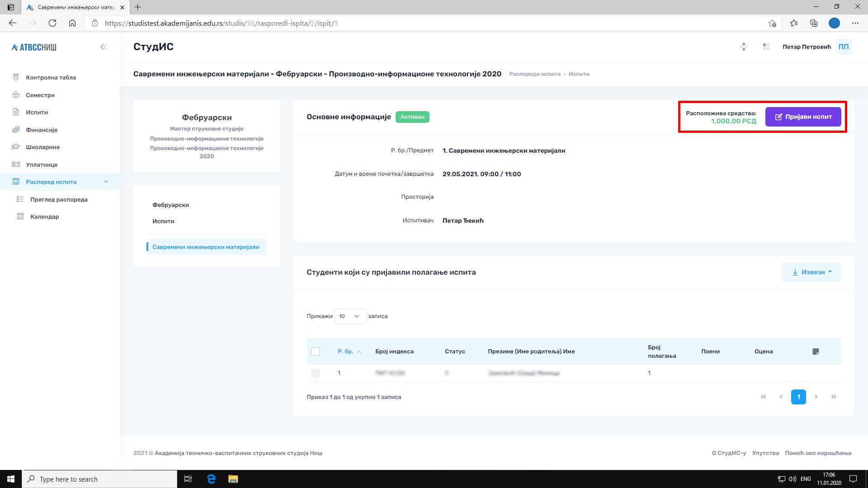This screenshot has width=868, height=488.
Task: Go to Испити in sidebar
Action: point(37,112)
